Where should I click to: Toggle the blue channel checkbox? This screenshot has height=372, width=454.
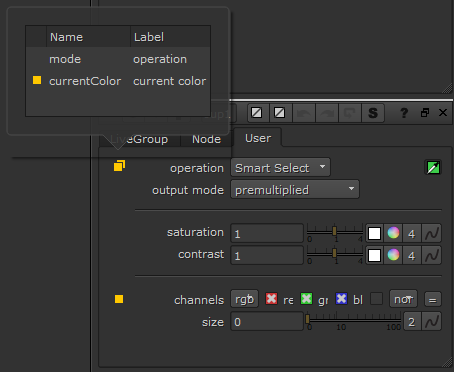click(341, 299)
